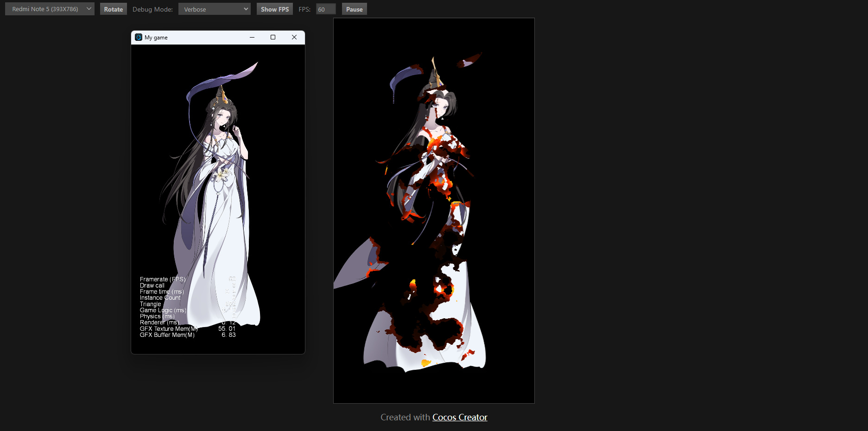Open the Redmi Note 5 device dropdown

(x=50, y=9)
